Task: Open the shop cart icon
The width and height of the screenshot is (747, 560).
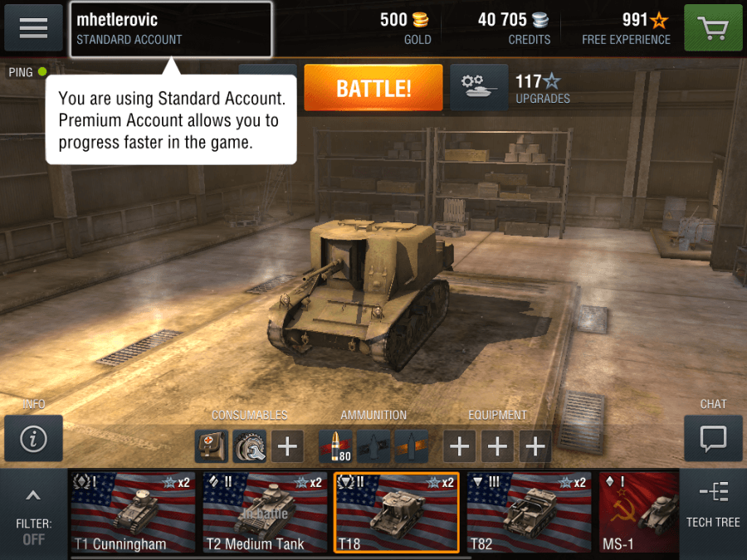Action: coord(713,27)
